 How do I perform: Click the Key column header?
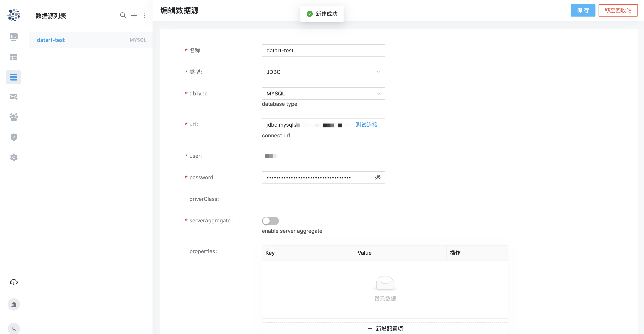308,253
